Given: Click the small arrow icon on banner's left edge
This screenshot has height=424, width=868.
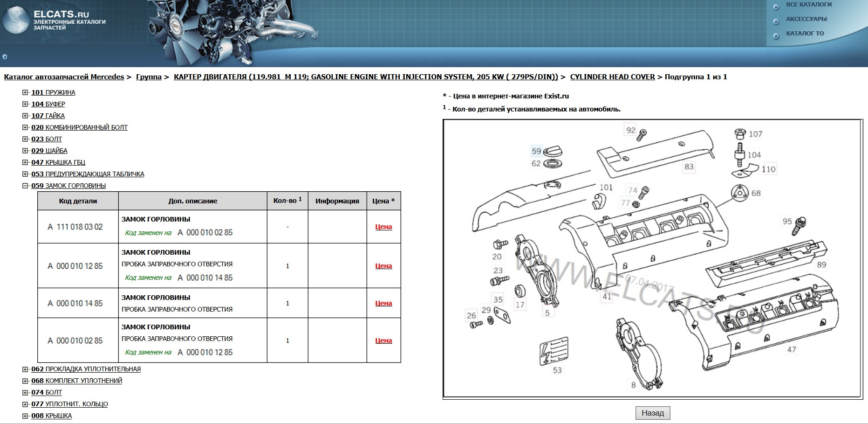Looking at the screenshot, I should click(5, 57).
